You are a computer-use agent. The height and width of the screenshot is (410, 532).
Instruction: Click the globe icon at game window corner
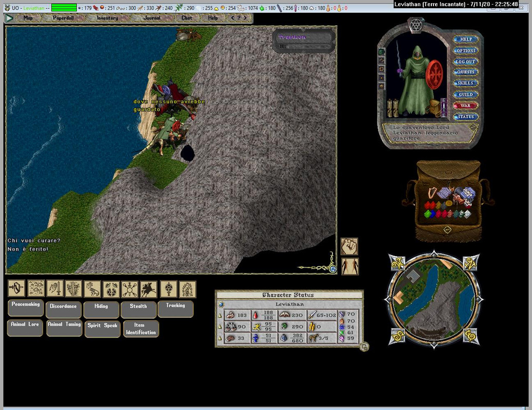click(x=333, y=269)
